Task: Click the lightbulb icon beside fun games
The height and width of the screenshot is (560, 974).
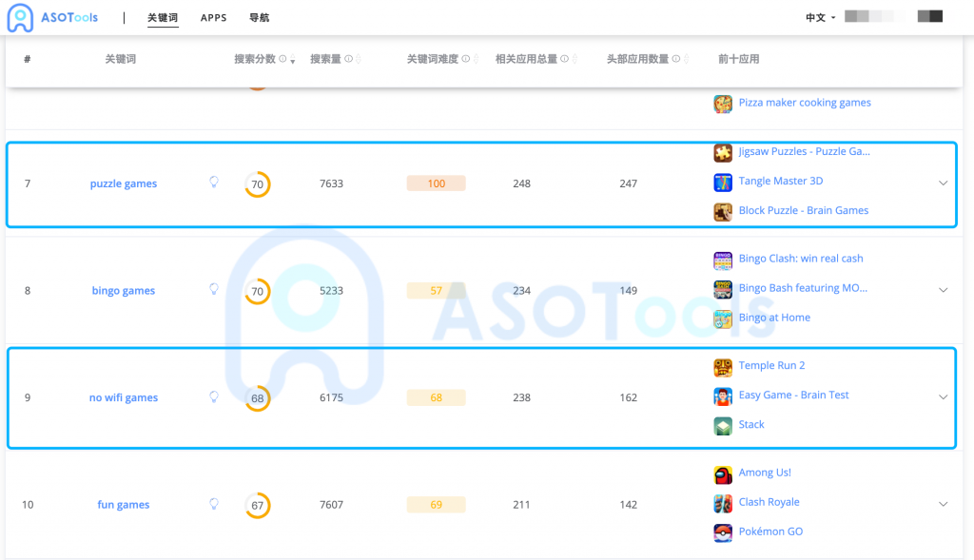Action: pyautogui.click(x=214, y=504)
